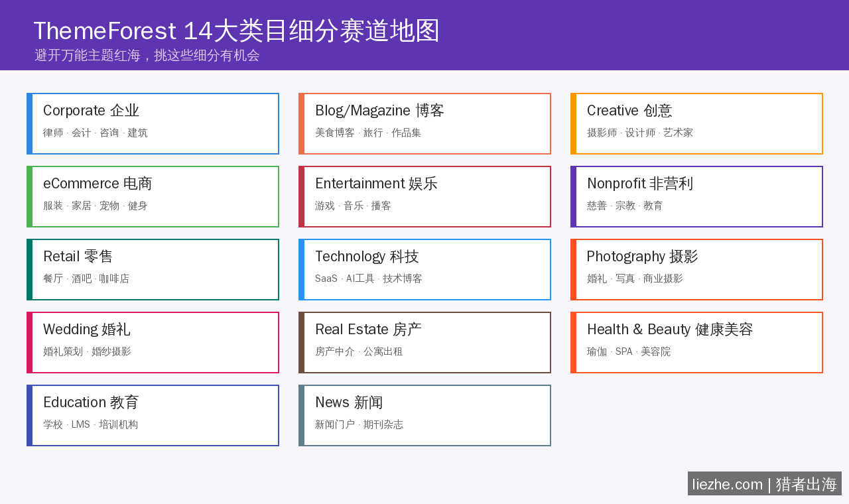849x504 pixels.
Task: Select the text 摄影师 · 设计师 · 艺术家
Action: tap(640, 133)
